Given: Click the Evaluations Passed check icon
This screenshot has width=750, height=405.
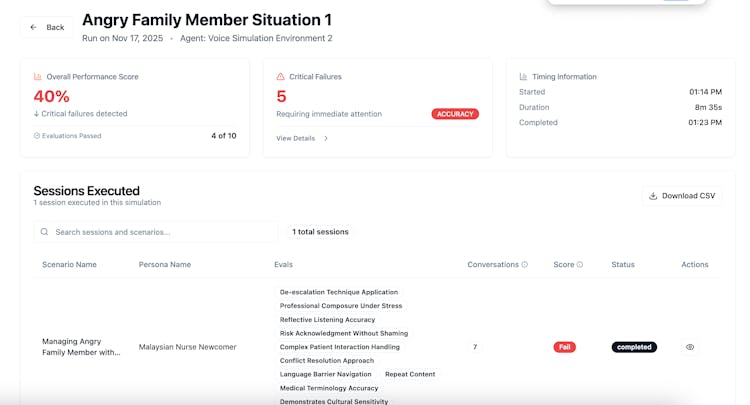Looking at the screenshot, I should click(x=37, y=136).
